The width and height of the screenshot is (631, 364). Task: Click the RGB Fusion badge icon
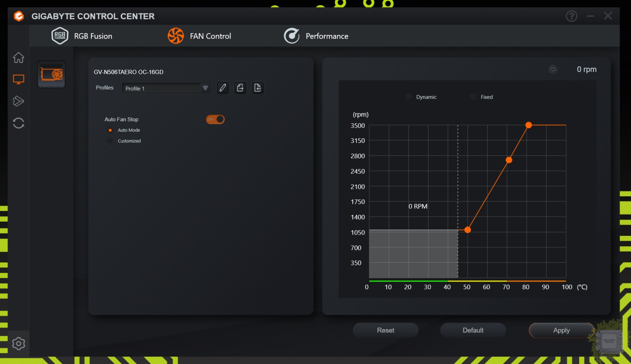coord(60,36)
